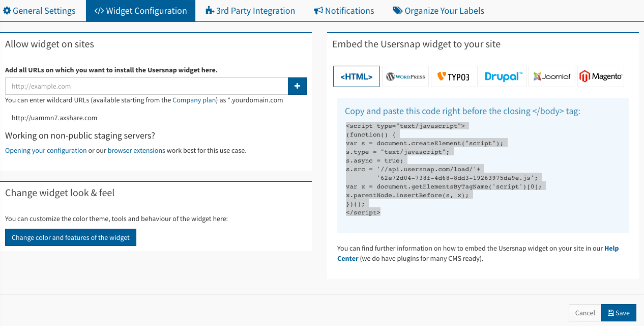Image resolution: width=644 pixels, height=326 pixels.
Task: Click the 'Embed the Usersnap widget' heading
Action: [416, 44]
